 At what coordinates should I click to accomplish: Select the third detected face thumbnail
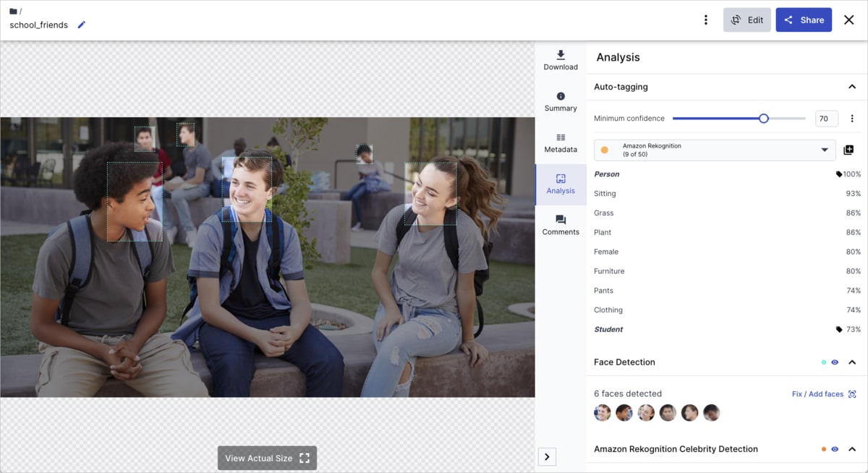click(x=646, y=413)
